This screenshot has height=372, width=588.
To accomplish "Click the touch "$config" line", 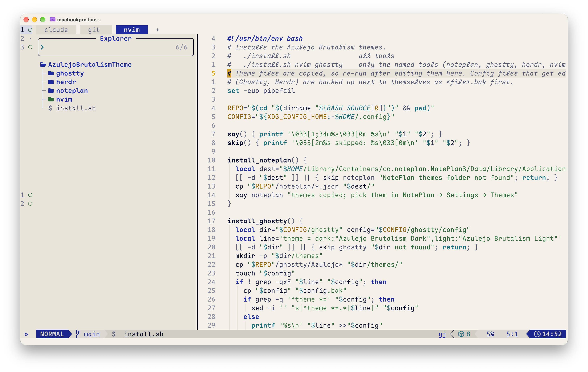I will coord(265,273).
